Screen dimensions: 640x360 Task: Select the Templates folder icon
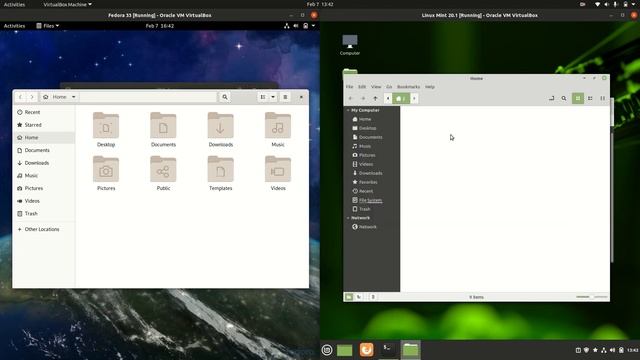[220, 169]
